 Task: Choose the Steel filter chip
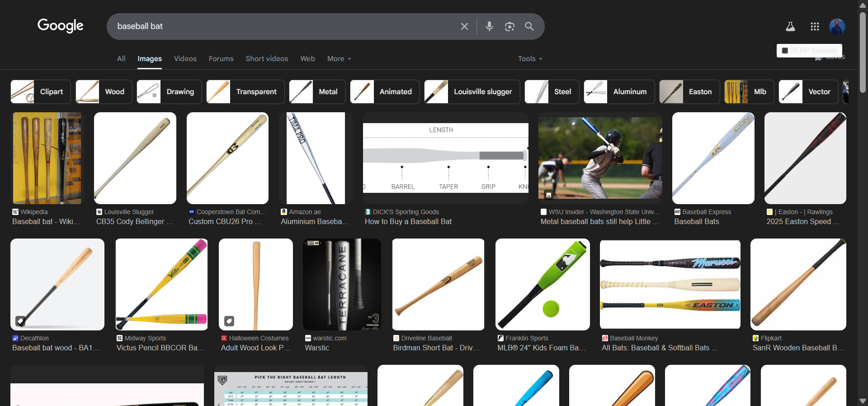click(552, 91)
